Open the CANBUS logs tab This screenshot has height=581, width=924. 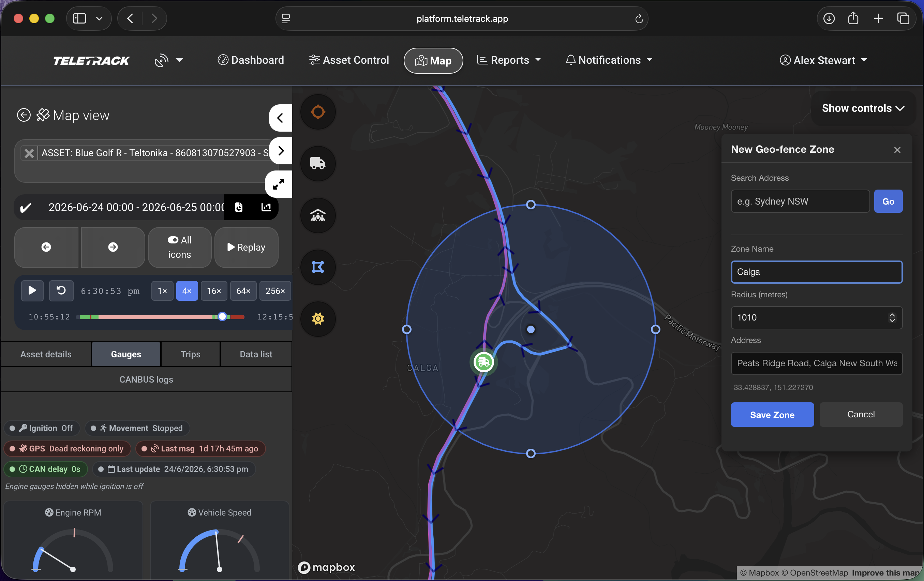click(x=146, y=379)
